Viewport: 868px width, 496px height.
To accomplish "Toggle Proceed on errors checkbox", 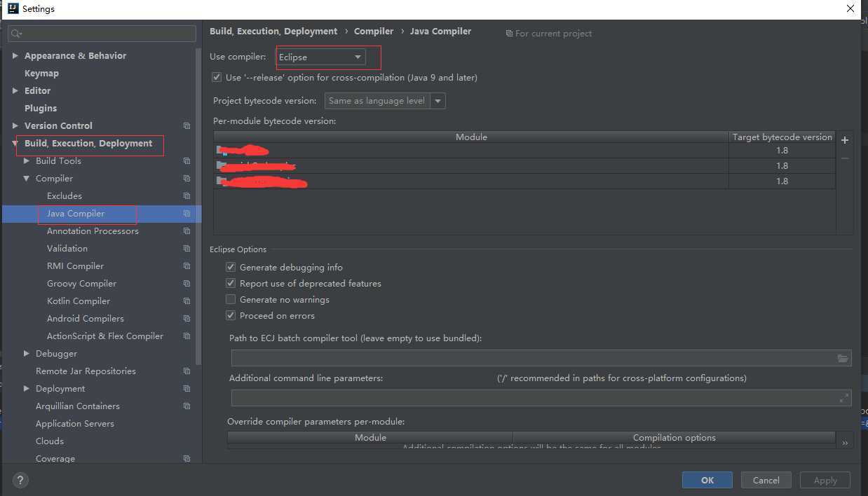I will click(231, 316).
